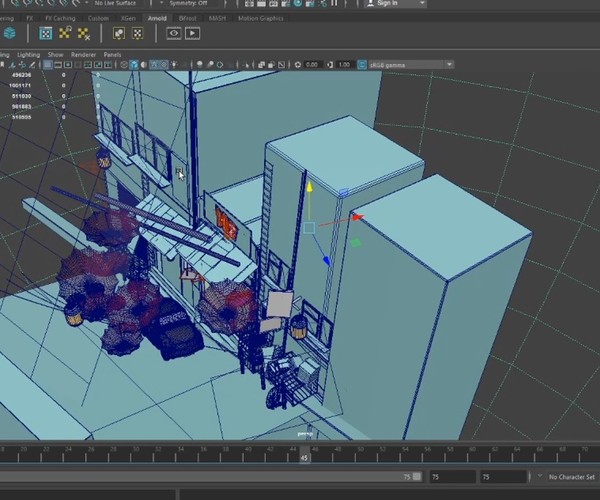Open the No Character Set dropdown arrow
Image resolution: width=600 pixels, height=500 pixels.
pos(540,476)
